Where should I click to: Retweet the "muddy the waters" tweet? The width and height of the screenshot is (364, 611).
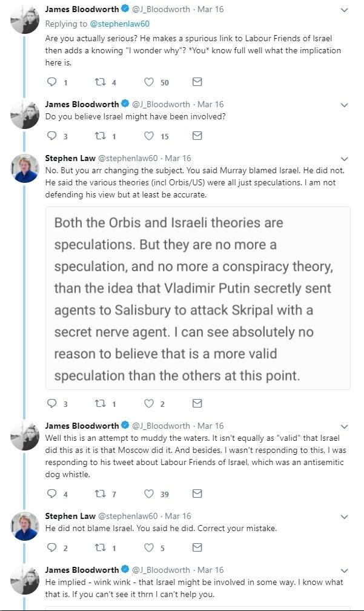(100, 494)
